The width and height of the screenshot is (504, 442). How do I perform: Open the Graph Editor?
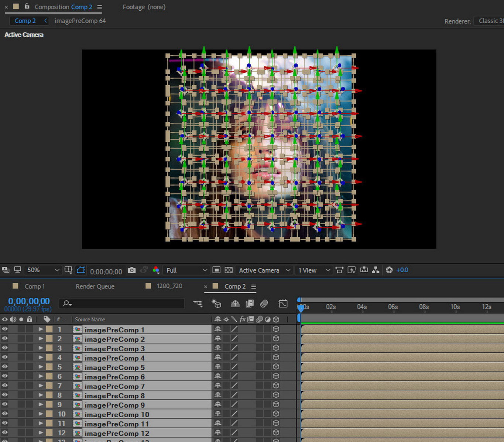tap(283, 304)
